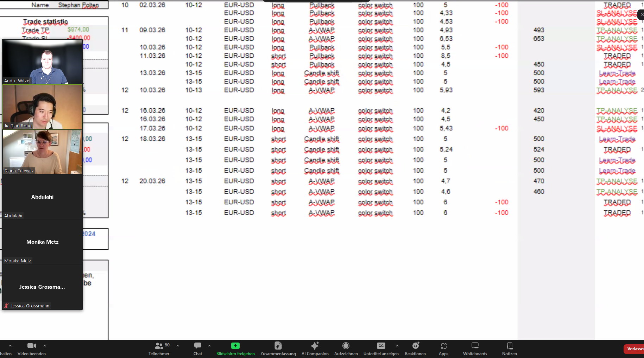Image resolution: width=644 pixels, height=358 pixels.
Task: Open the Teilnehmer dropdown chevron
Action: pyautogui.click(x=177, y=345)
